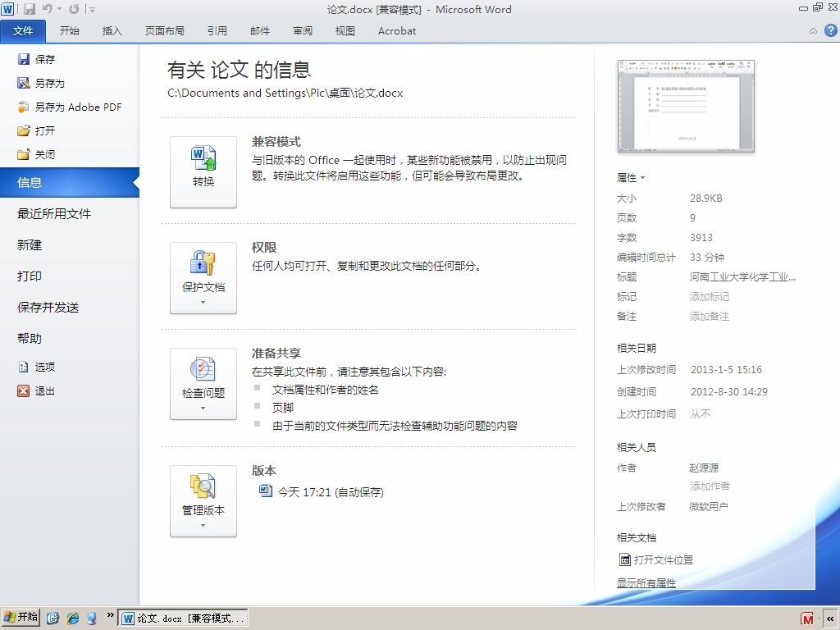Switch to the 插入 ribbon tab
840x630 pixels.
[112, 31]
